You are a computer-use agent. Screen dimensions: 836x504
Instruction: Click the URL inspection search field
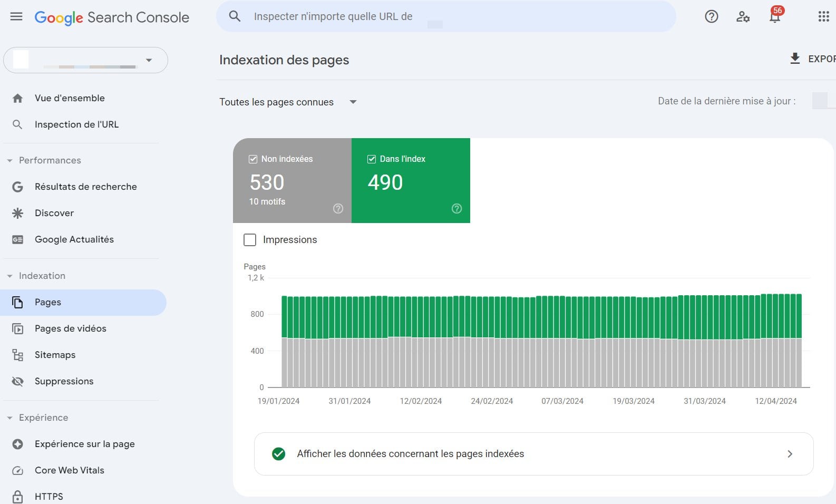pyautogui.click(x=446, y=16)
